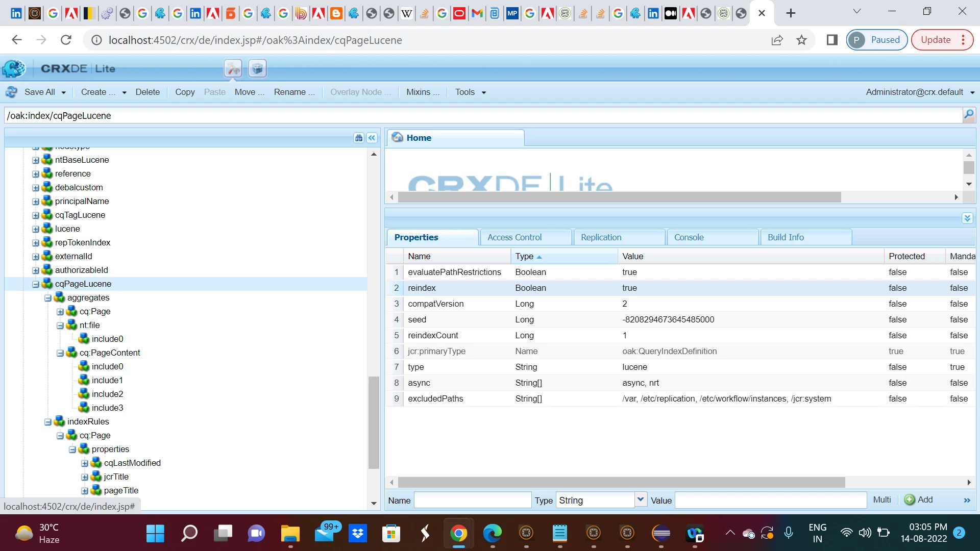The width and height of the screenshot is (980, 551).
Task: Open the Save All dropdown arrow
Action: point(64,93)
